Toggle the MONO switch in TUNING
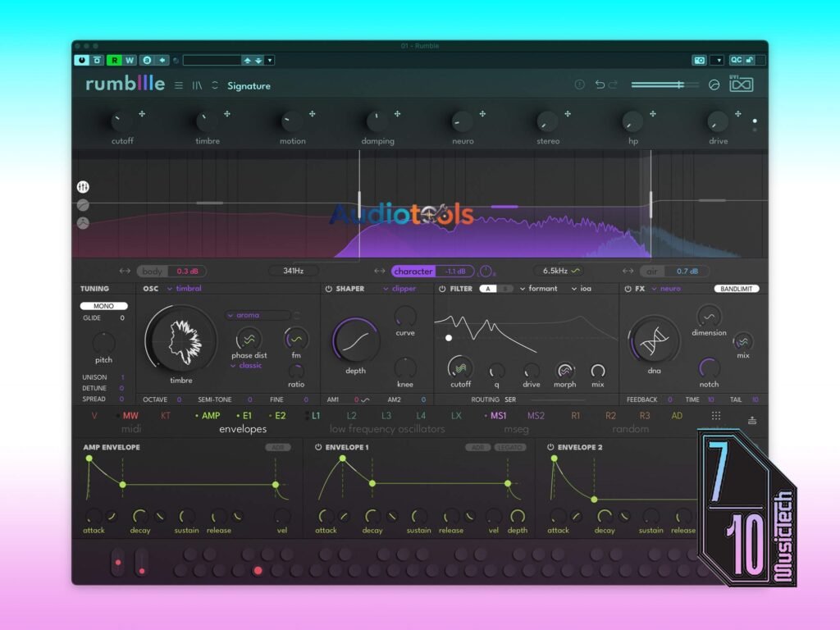The image size is (840, 630). tap(104, 306)
